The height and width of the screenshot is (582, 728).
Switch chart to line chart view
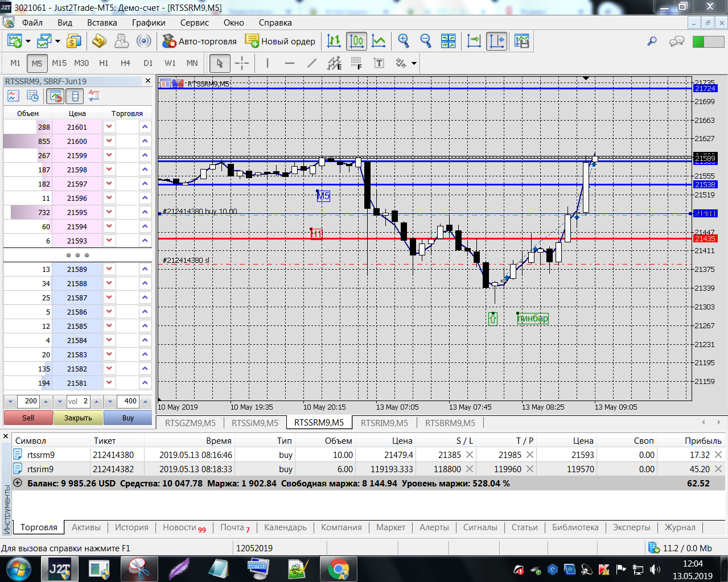[x=379, y=41]
